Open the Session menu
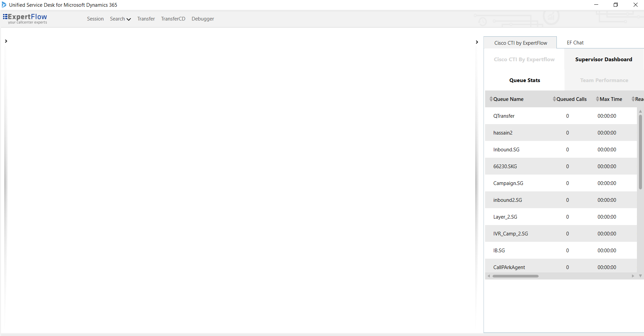 point(95,19)
